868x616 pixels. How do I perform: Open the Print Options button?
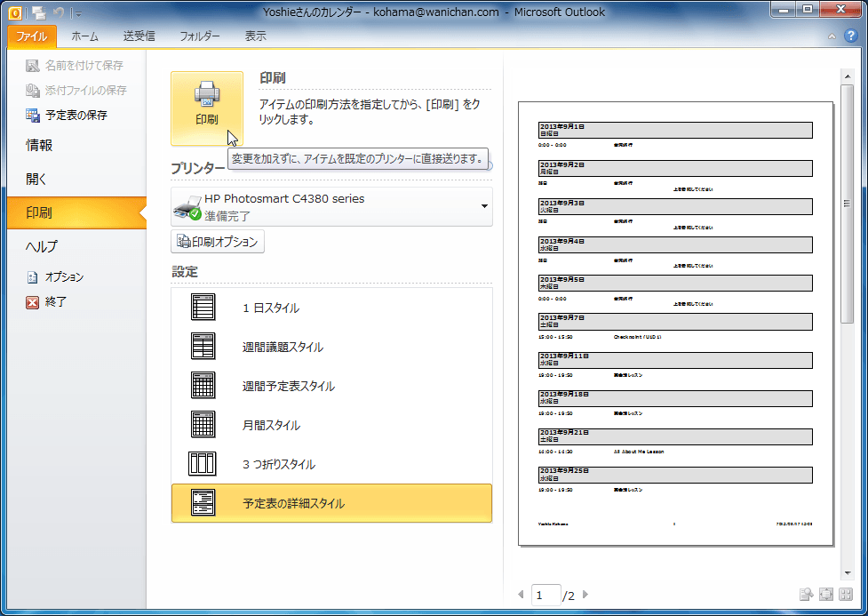tap(218, 242)
